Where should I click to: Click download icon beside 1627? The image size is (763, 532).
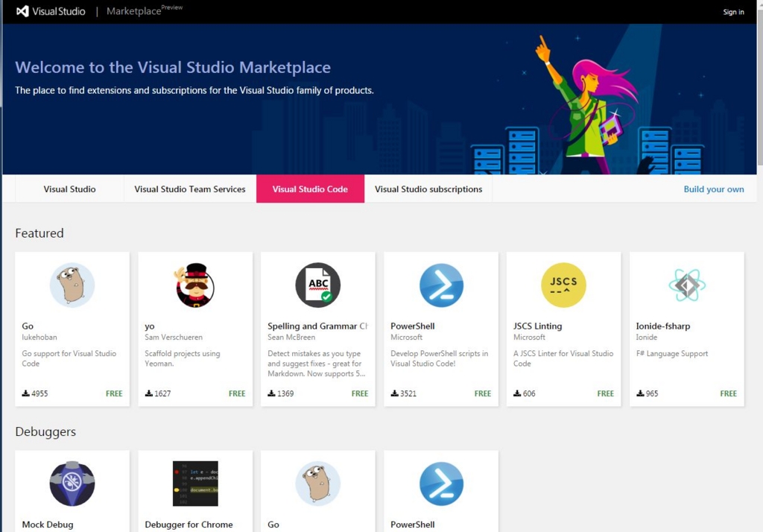coord(148,393)
